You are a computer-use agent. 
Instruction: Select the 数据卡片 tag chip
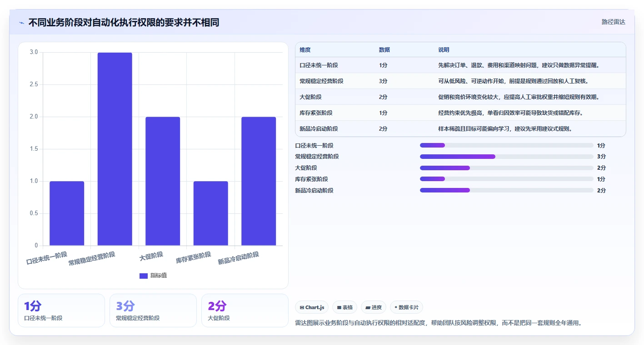point(406,307)
